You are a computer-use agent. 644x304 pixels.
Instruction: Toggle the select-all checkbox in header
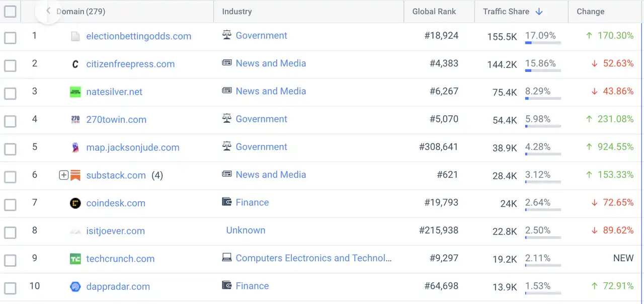point(10,11)
